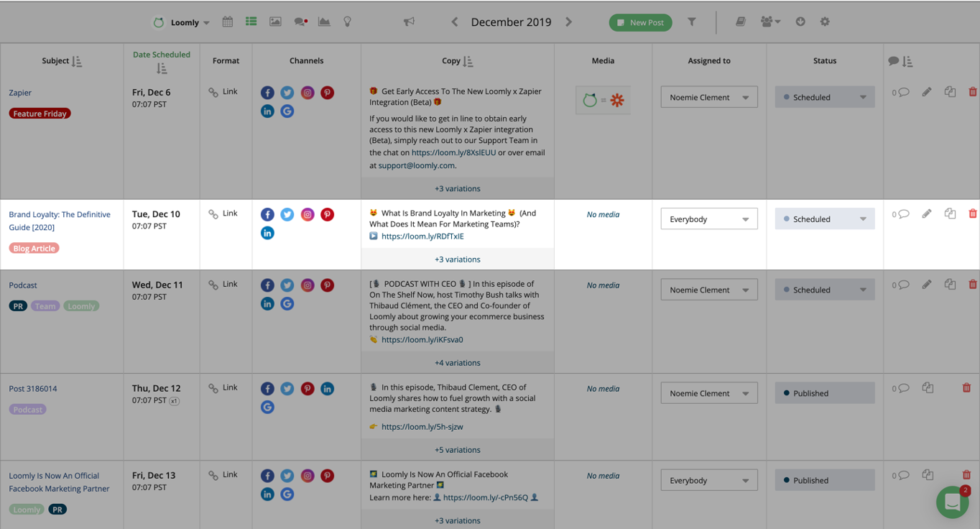980x529 pixels.
Task: Open the Podcast post subject link
Action: (23, 285)
